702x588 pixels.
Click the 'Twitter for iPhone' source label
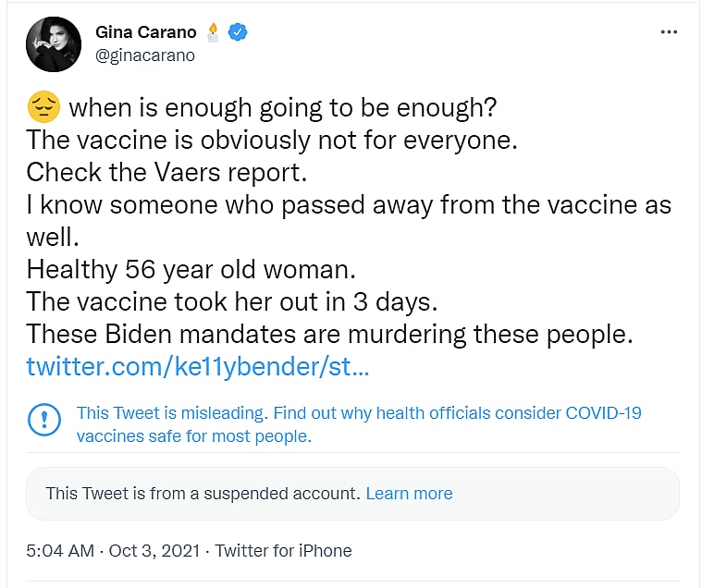tap(283, 550)
